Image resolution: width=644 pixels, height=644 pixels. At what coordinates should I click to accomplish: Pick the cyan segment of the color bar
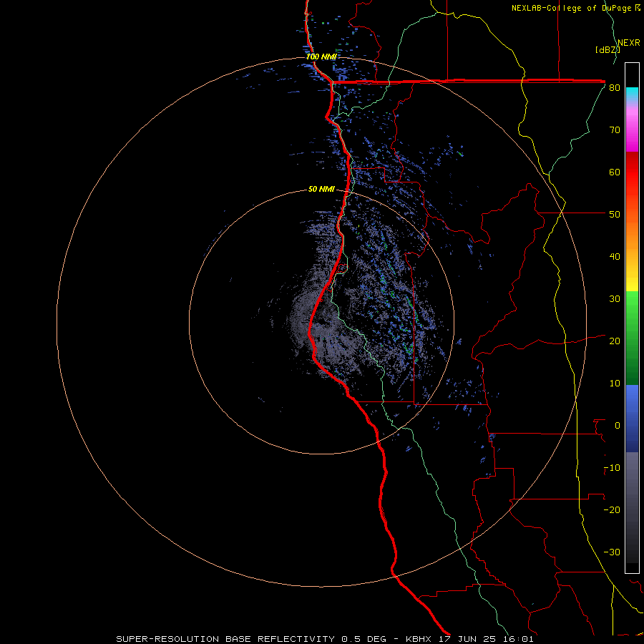[x=632, y=94]
